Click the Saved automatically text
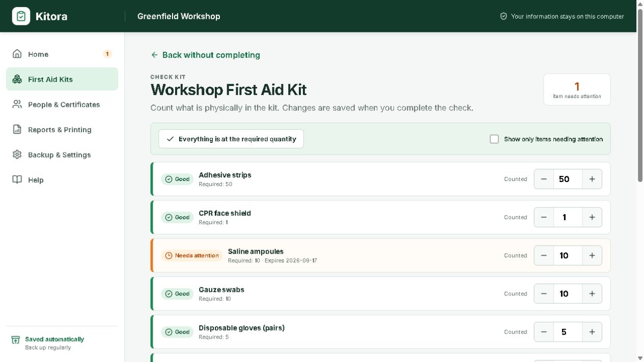Screen dimensions: 644x362 point(54,339)
